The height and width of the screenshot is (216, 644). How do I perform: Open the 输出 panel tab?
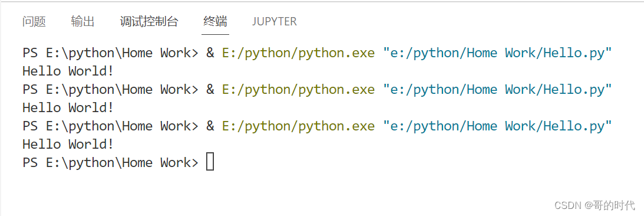[82, 21]
